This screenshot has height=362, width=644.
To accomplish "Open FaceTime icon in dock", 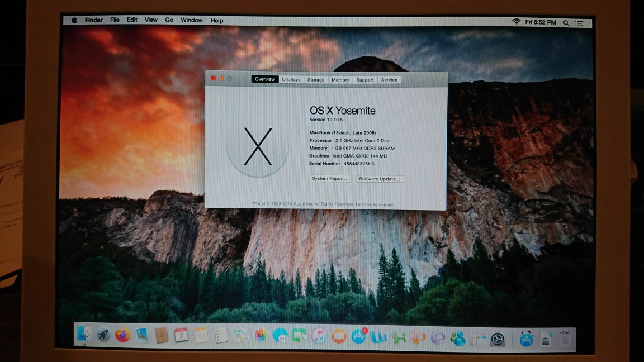I will [300, 336].
